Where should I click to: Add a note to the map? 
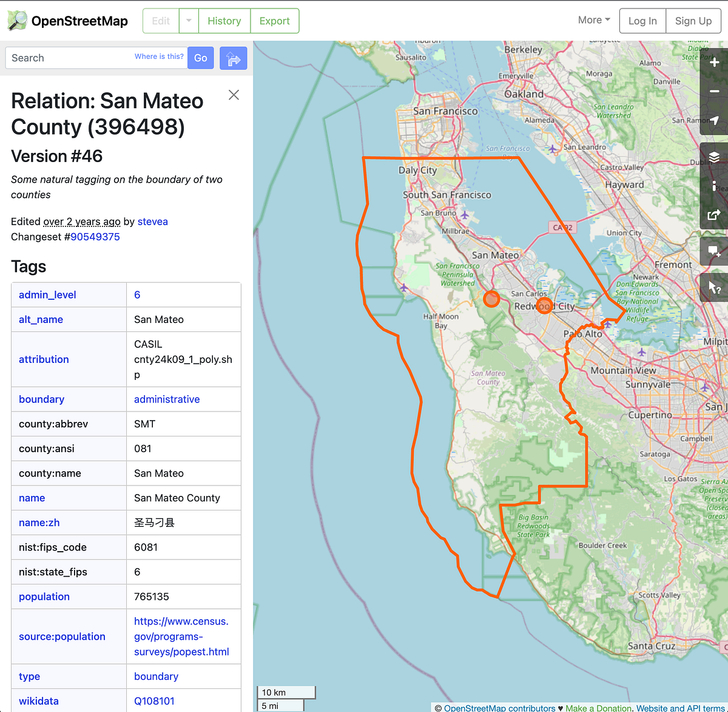click(x=715, y=251)
